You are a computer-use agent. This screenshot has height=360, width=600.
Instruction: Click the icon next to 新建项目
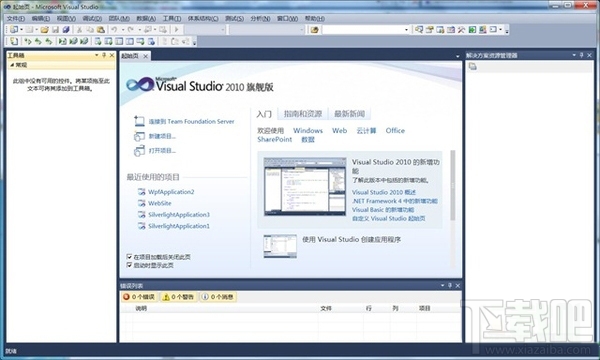tap(139, 136)
